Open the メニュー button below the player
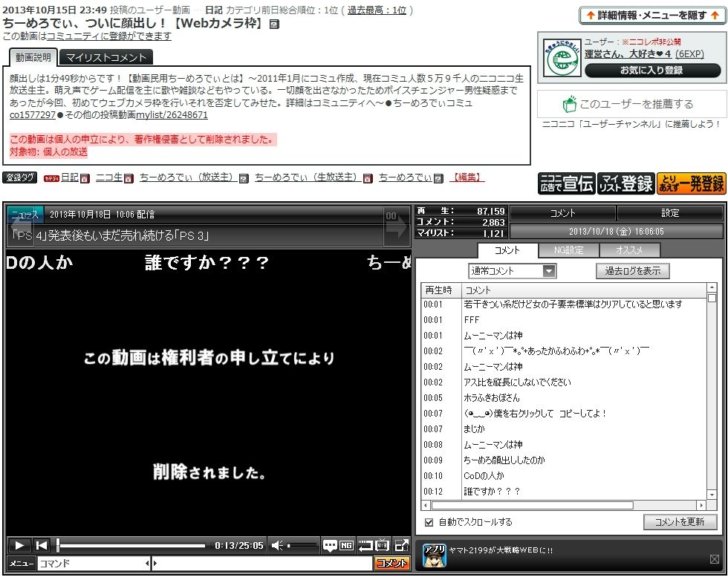This screenshot has width=728, height=580. tap(22, 564)
